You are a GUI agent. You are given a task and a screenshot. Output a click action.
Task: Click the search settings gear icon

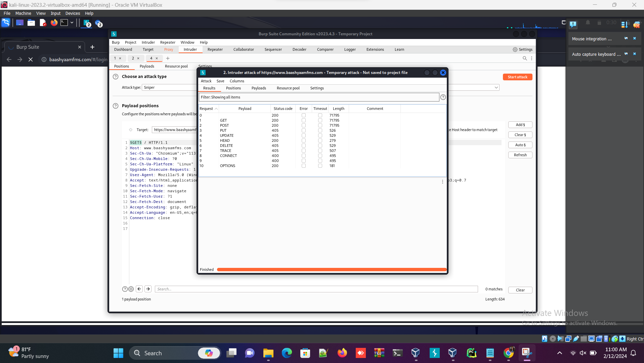point(131,289)
